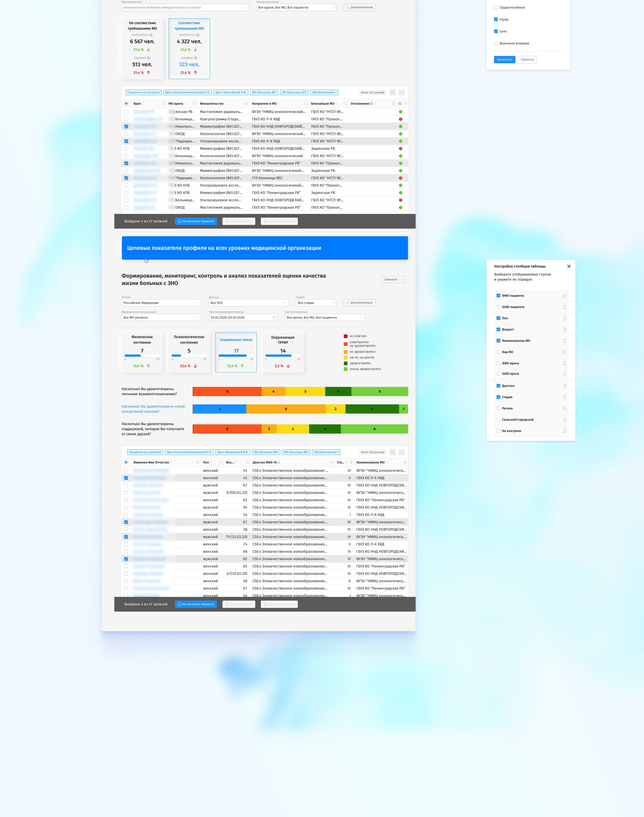Screen dimensions: 644x817
Task: Click drag handle for Стадия settings row
Action: [564, 397]
